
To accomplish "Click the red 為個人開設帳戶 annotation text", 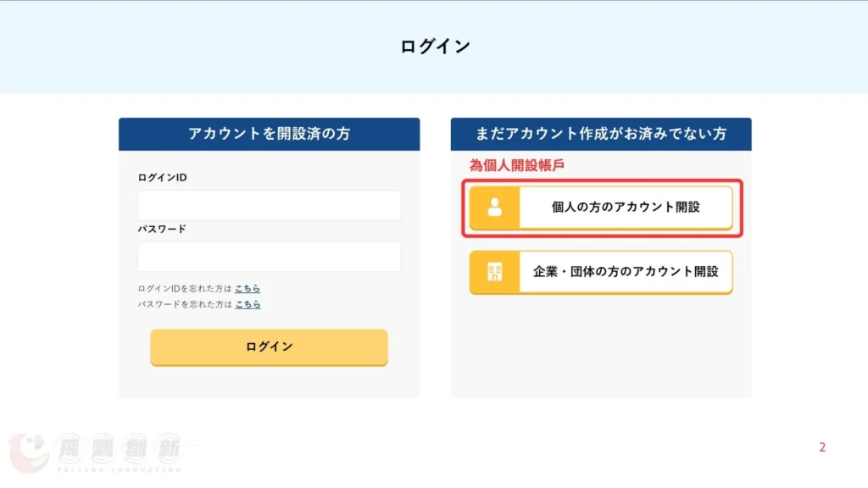I will click(x=516, y=166).
